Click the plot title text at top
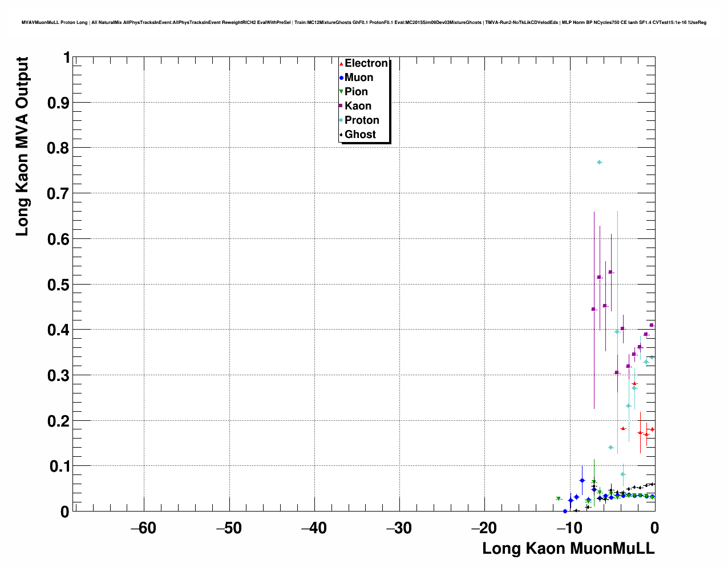 point(363,22)
